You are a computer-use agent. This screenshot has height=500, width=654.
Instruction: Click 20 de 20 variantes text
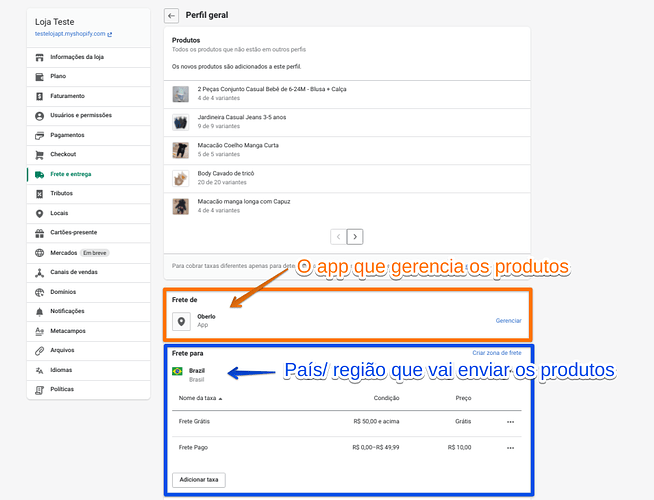click(x=222, y=183)
